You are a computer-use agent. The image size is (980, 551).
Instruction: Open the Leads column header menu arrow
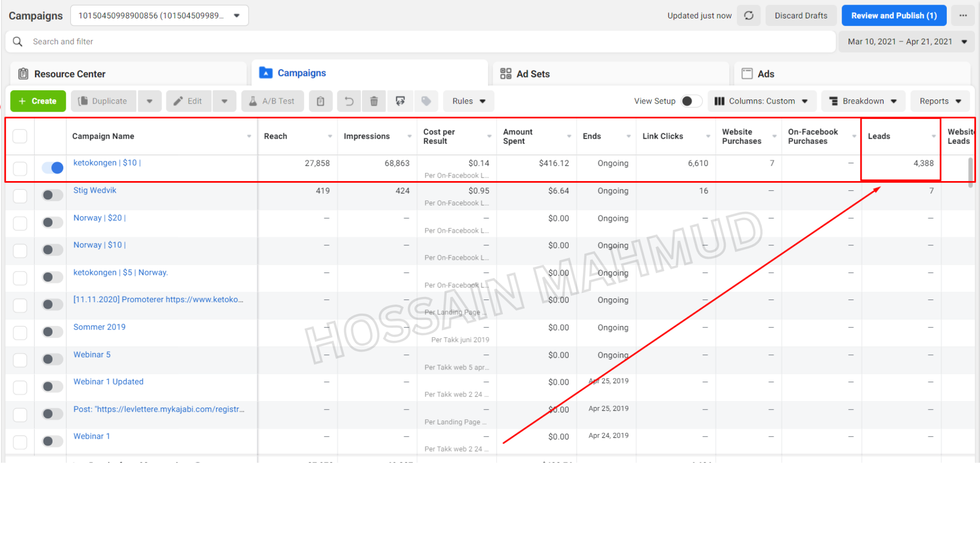934,136
